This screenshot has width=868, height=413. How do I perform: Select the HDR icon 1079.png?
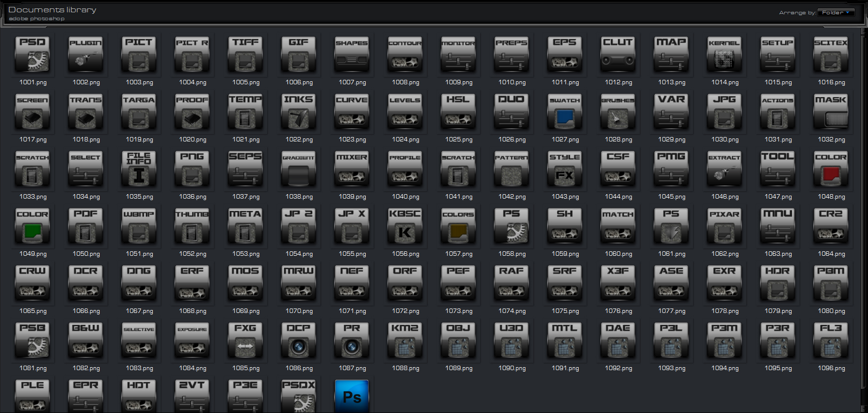point(778,283)
